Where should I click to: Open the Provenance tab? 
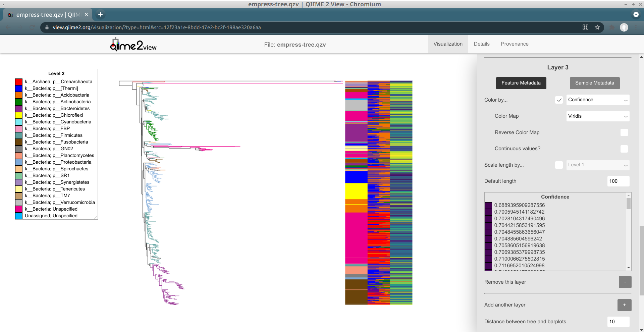(x=515, y=44)
